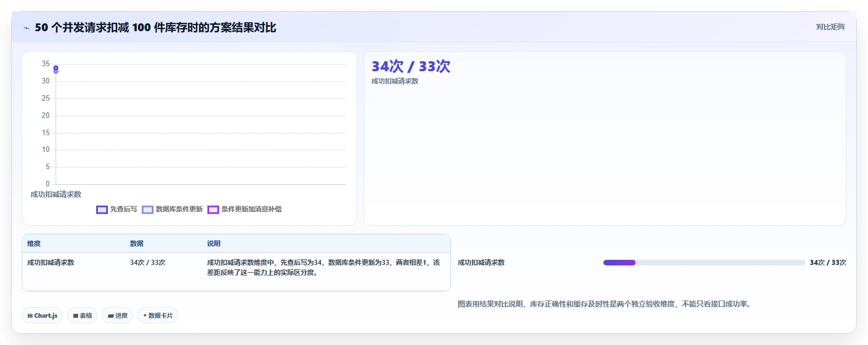The image size is (868, 345).
Task: Click the 成功扣减请求数 x-axis label under the chart
Action: click(x=56, y=194)
